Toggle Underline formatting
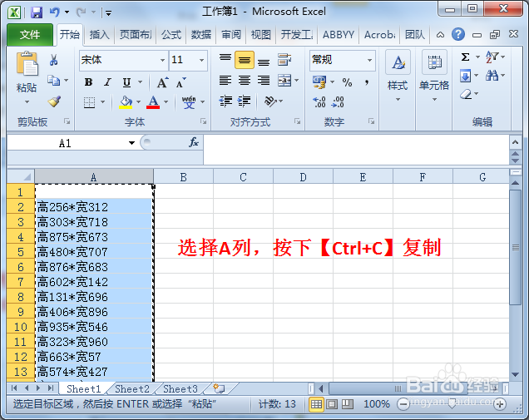This screenshot has height=420, width=529. click(x=126, y=82)
